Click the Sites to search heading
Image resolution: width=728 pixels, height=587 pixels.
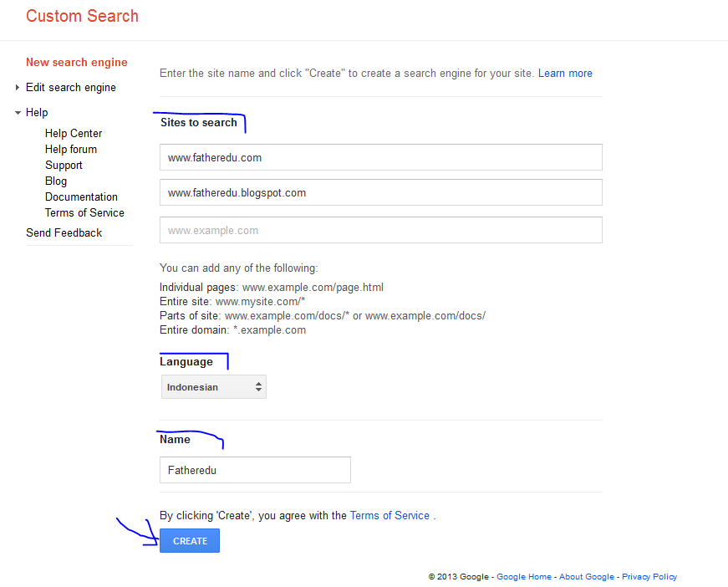(199, 123)
